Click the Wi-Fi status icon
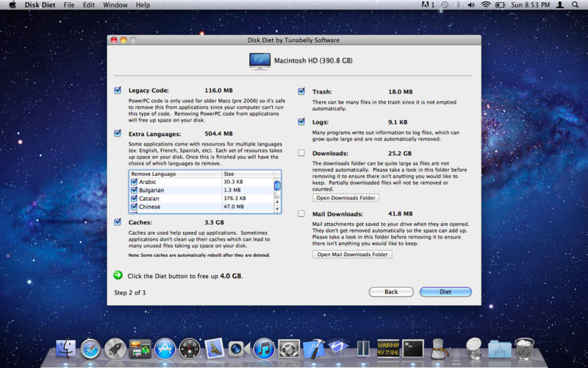 (486, 5)
